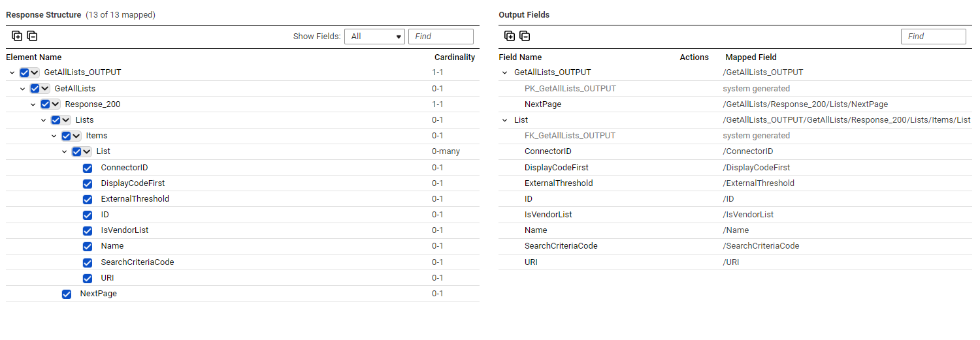Uncheck the URI element checkbox
This screenshot has width=980, height=340.
click(88, 278)
